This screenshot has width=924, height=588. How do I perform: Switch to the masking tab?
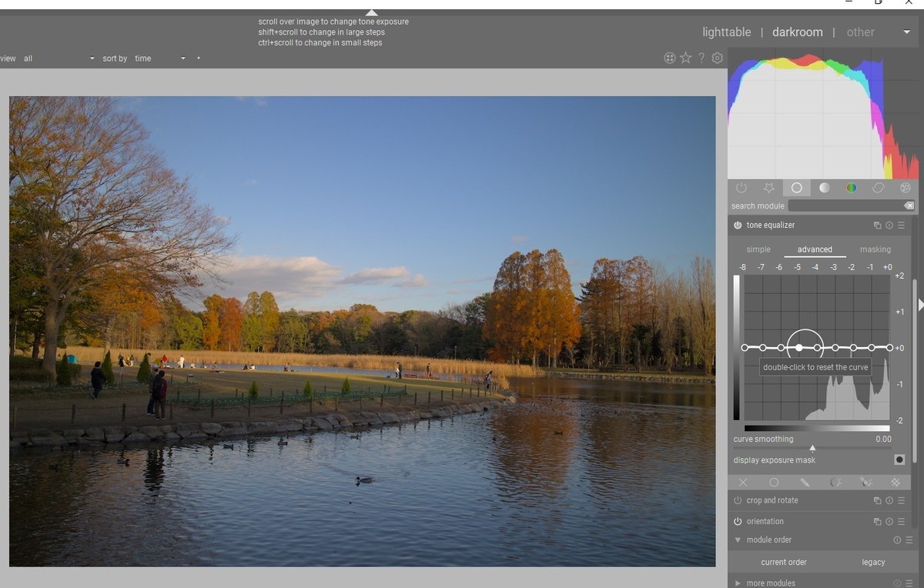875,249
